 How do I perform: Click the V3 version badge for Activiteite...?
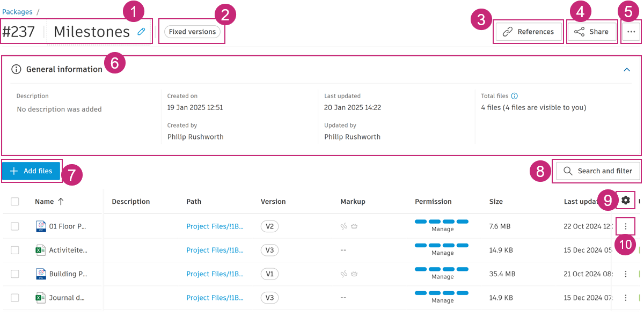(x=269, y=250)
